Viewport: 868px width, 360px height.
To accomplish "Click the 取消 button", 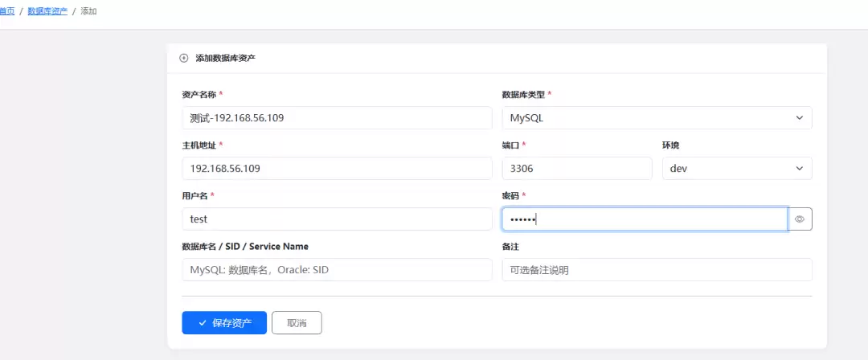I will [297, 323].
